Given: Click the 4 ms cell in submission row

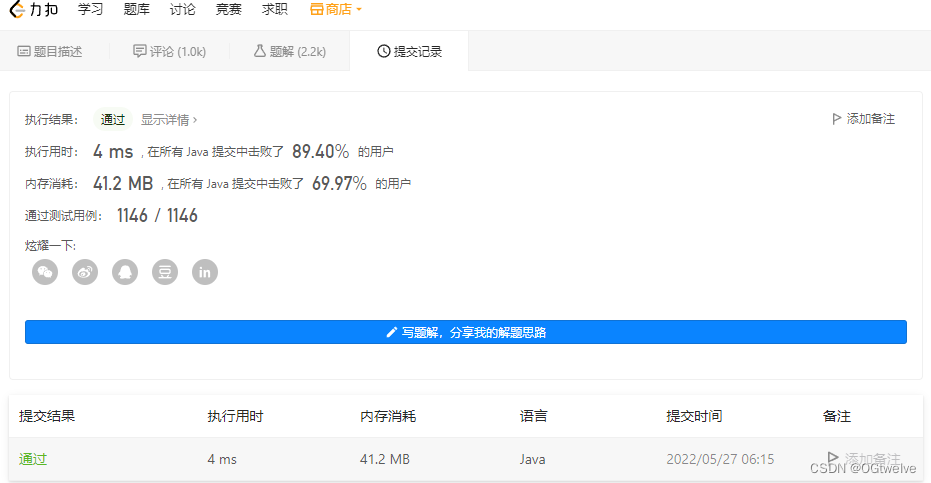Looking at the screenshot, I should coord(222,459).
